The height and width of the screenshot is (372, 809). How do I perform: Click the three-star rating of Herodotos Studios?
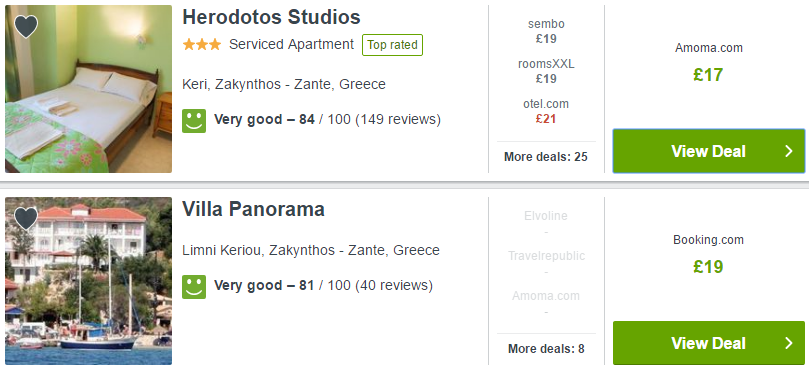202,45
